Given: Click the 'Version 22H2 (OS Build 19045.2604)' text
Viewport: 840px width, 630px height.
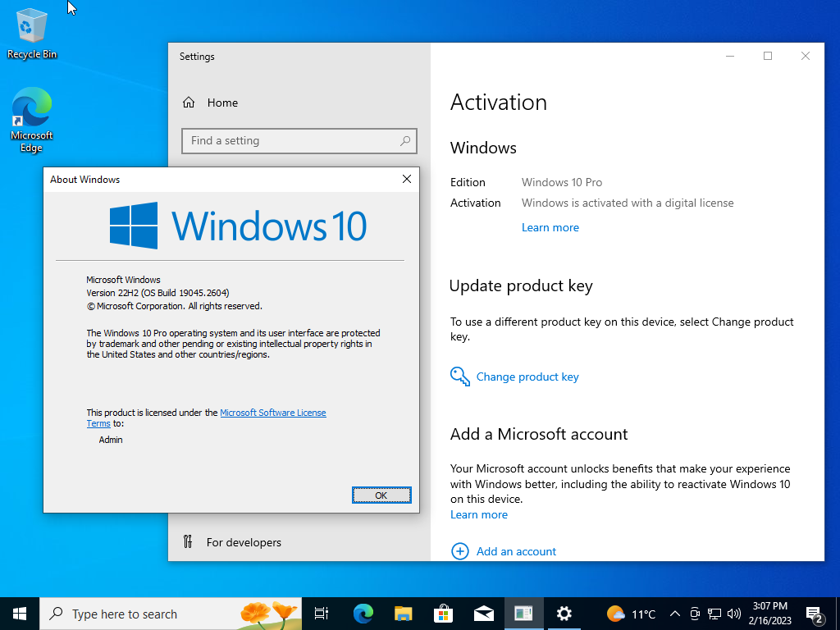Looking at the screenshot, I should [158, 293].
